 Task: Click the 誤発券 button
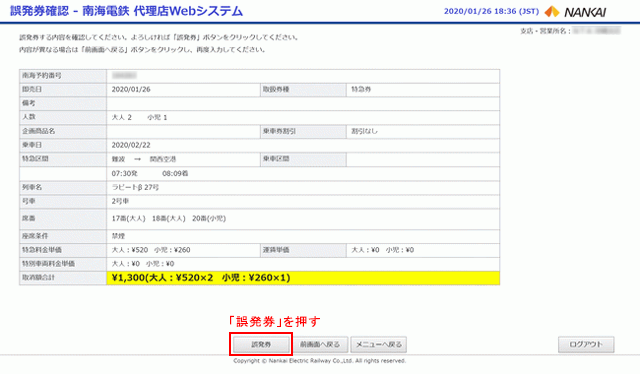tap(261, 345)
